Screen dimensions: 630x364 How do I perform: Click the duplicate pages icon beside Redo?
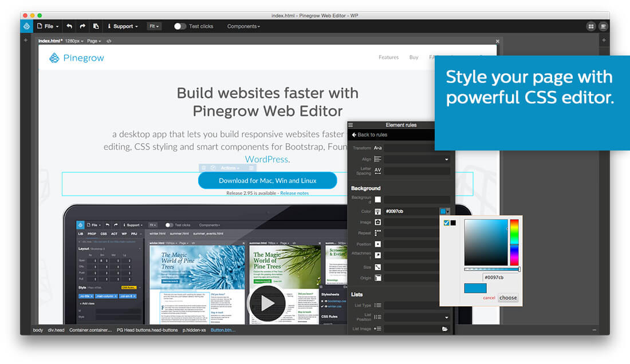pos(96,26)
